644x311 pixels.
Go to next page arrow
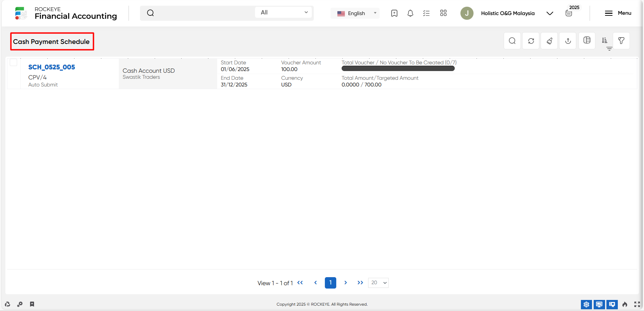(x=346, y=283)
